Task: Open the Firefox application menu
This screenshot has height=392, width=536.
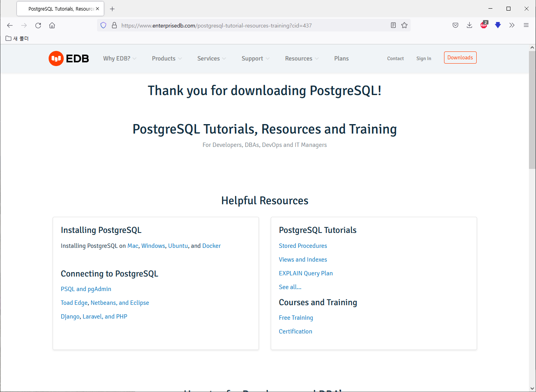Action: tap(526, 26)
